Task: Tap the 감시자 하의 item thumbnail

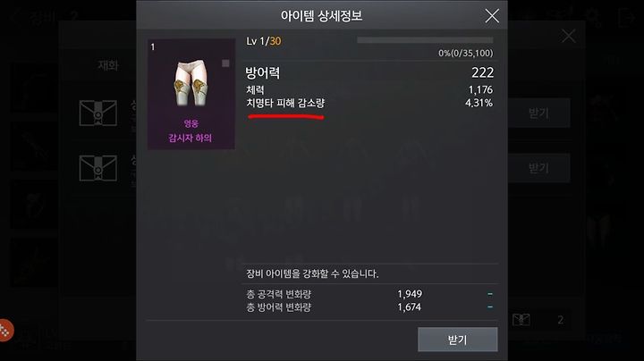Action: pyautogui.click(x=191, y=94)
